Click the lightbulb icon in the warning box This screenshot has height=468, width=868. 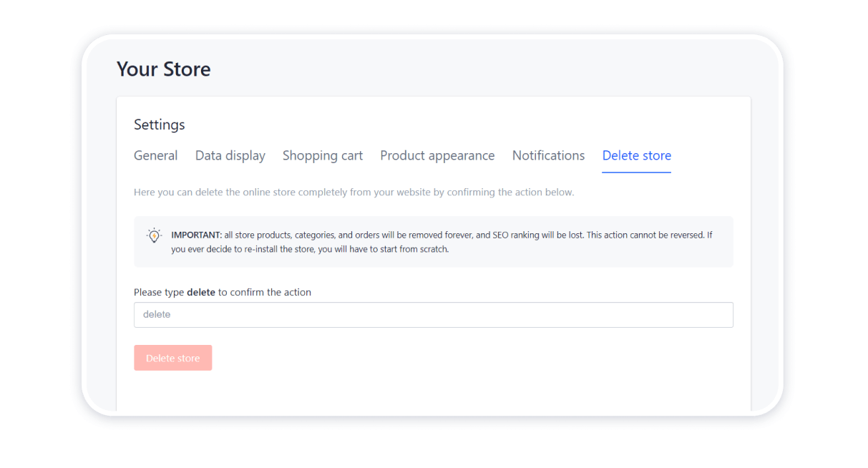pyautogui.click(x=154, y=235)
